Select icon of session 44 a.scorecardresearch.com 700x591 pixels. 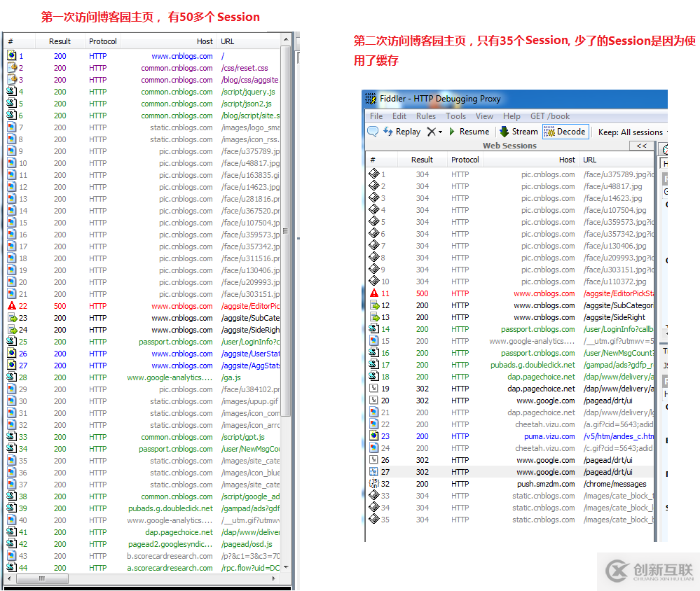point(12,568)
